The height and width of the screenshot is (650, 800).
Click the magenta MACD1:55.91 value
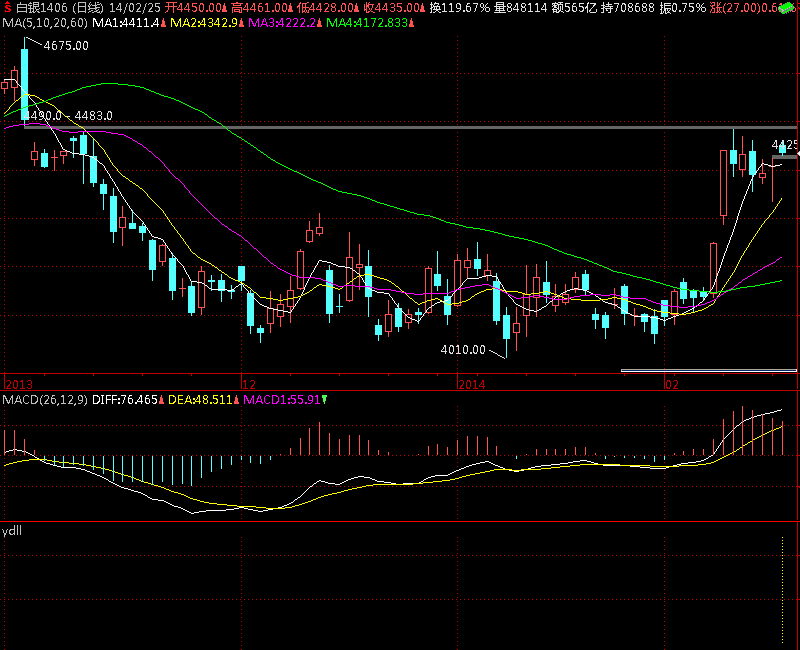(282, 399)
